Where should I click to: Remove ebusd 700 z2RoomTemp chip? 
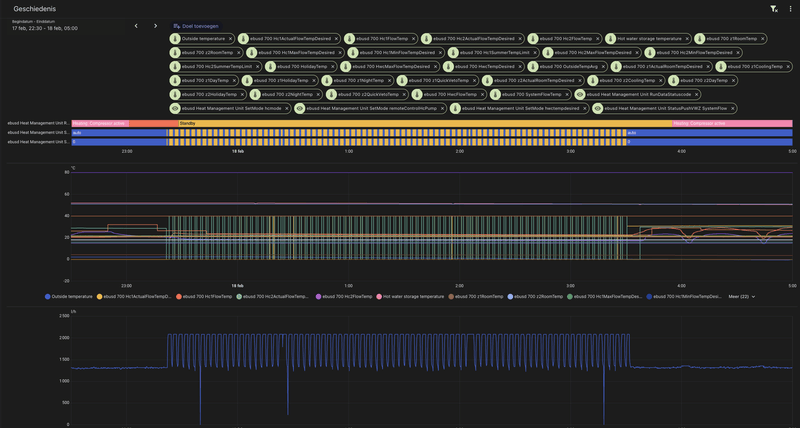pyautogui.click(x=238, y=53)
